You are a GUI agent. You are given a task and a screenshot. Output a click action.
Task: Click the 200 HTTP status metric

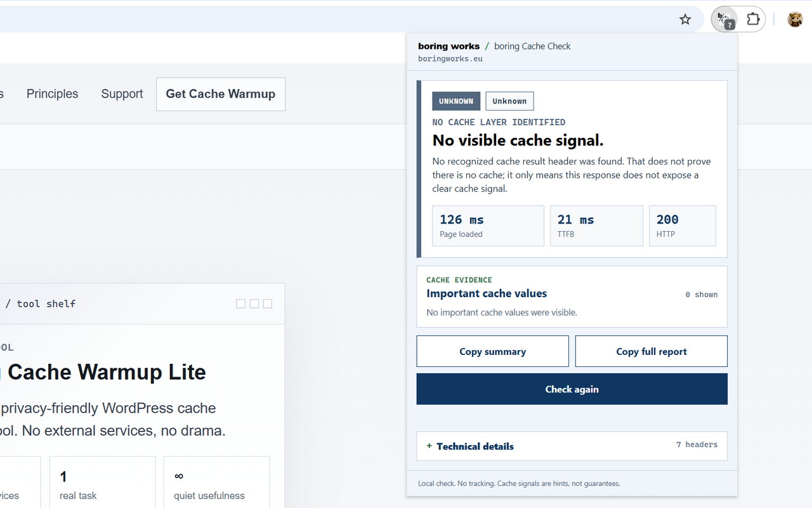(x=683, y=225)
